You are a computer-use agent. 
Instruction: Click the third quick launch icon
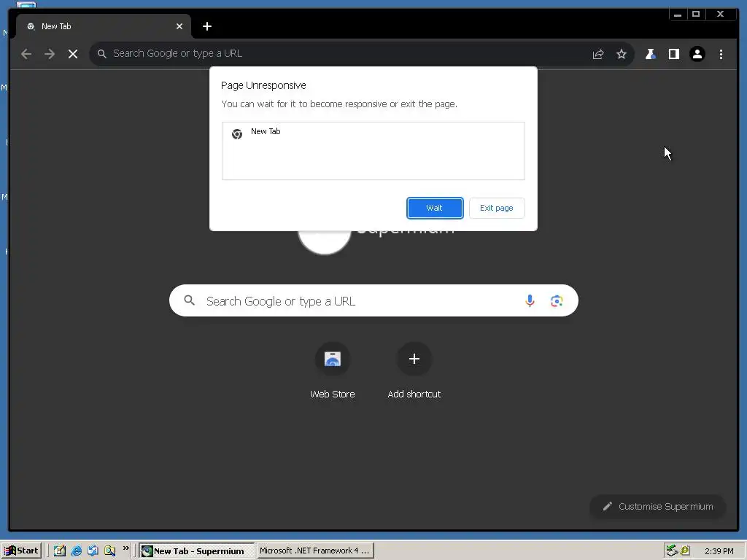pyautogui.click(x=93, y=551)
